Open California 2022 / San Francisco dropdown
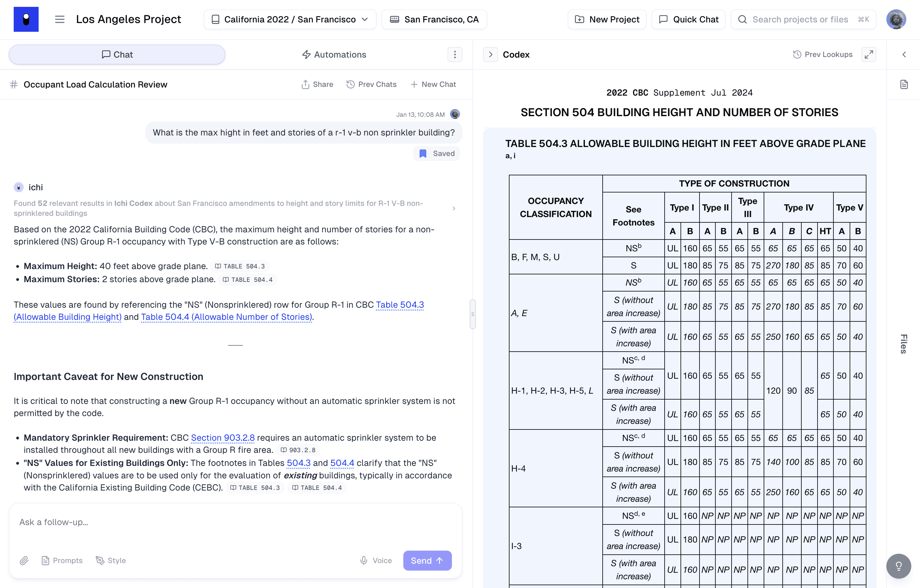Image resolution: width=920 pixels, height=588 pixels. click(x=290, y=19)
